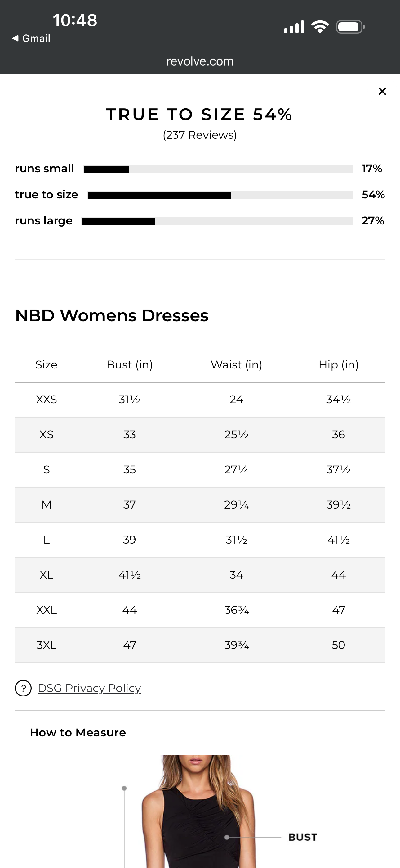Tap the Waist (in) column header
This screenshot has height=868, width=400.
click(x=236, y=364)
